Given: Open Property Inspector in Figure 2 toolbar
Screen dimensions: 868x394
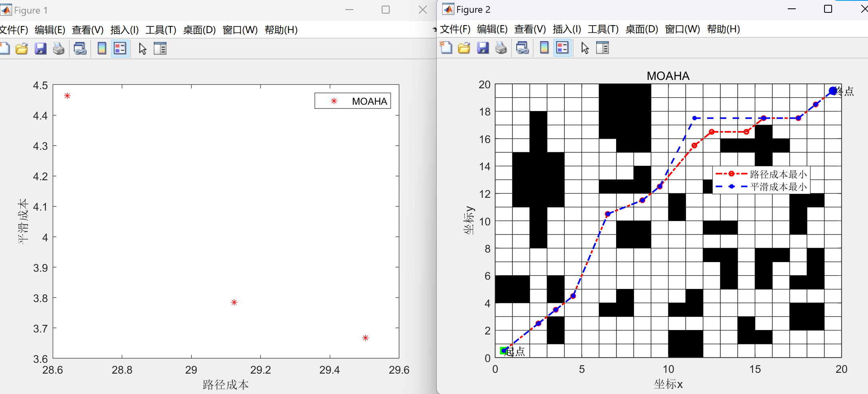Looking at the screenshot, I should pyautogui.click(x=602, y=48).
